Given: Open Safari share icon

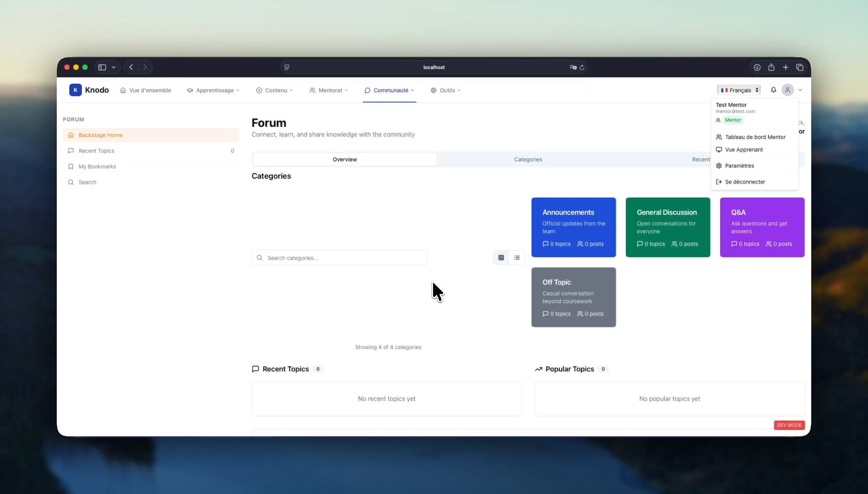Looking at the screenshot, I should point(771,67).
